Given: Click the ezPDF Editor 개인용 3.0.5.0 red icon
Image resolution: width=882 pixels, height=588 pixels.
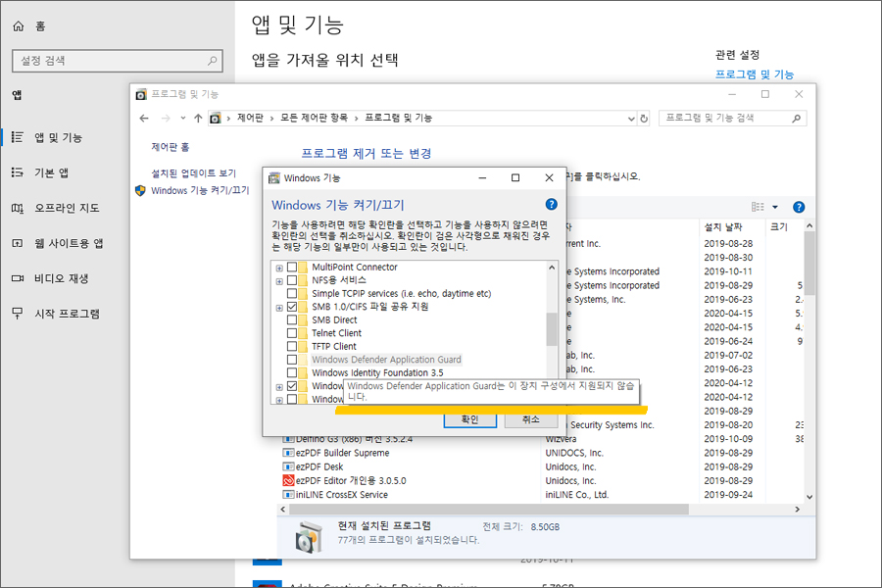Looking at the screenshot, I should pos(288,480).
